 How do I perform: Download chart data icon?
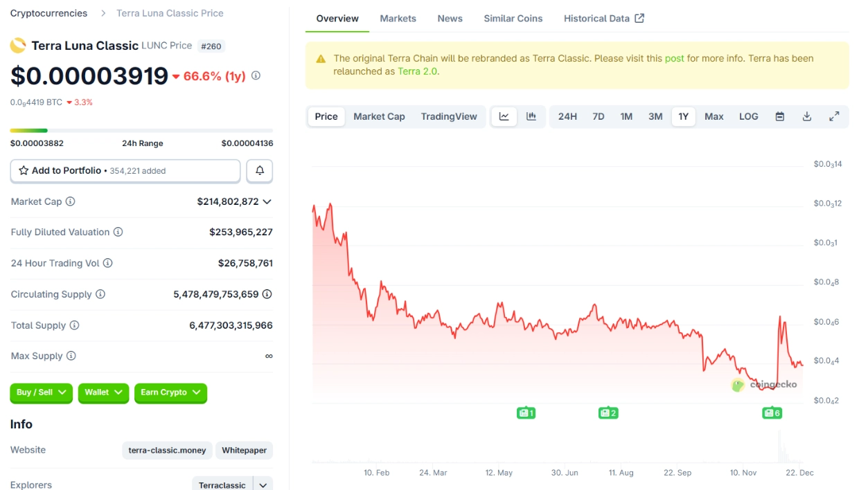[x=806, y=116]
